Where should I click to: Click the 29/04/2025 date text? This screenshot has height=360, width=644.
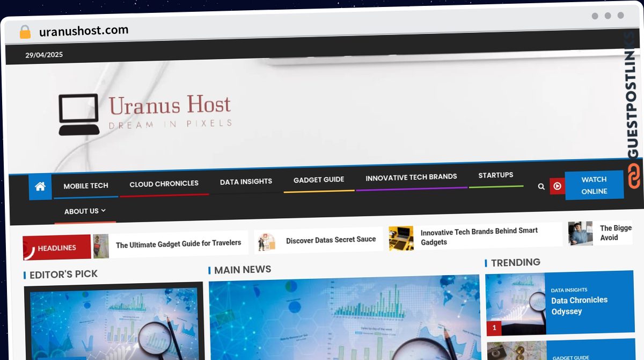[44, 55]
